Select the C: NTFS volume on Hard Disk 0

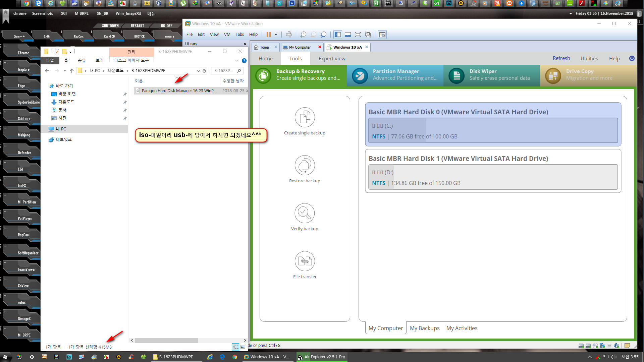coord(493,131)
